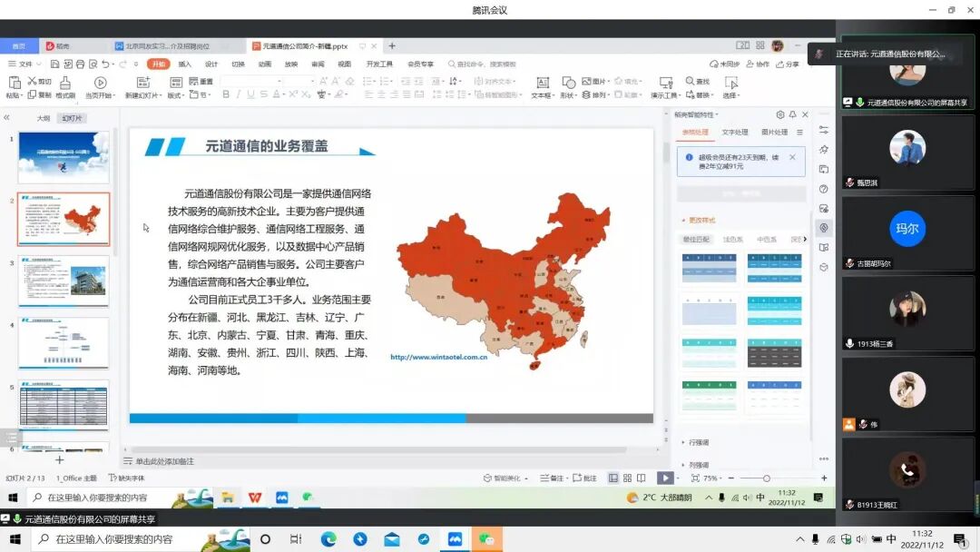
Task: Switch to Outline (大纲) tab in slide panel
Action: pyautogui.click(x=44, y=117)
